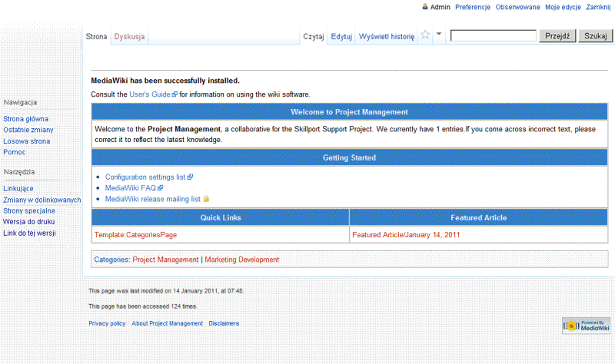Click the Welcome to Project Management header

coord(350,112)
